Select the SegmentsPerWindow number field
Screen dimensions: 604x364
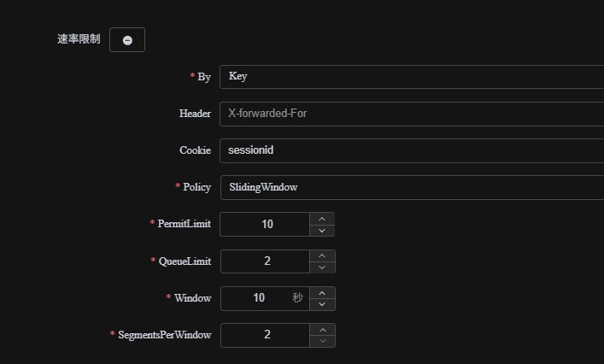point(267,335)
